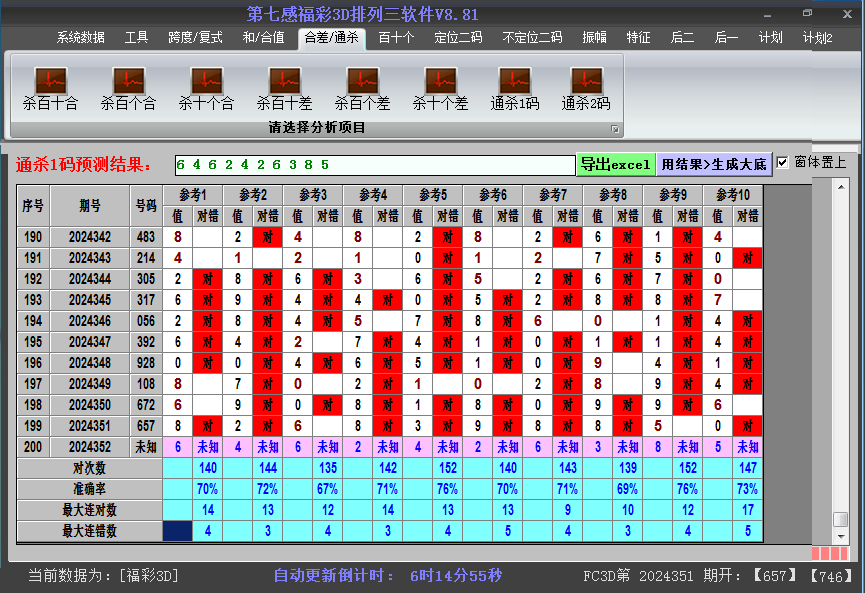Switch to the 计划2 tab
This screenshot has height=593, width=865.
click(818, 38)
